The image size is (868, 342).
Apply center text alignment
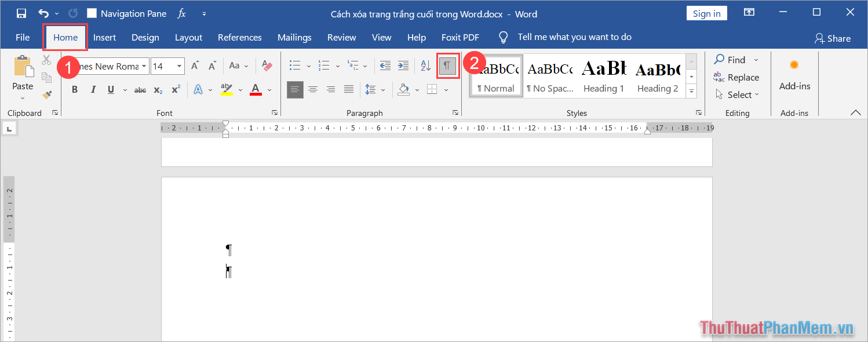click(313, 89)
